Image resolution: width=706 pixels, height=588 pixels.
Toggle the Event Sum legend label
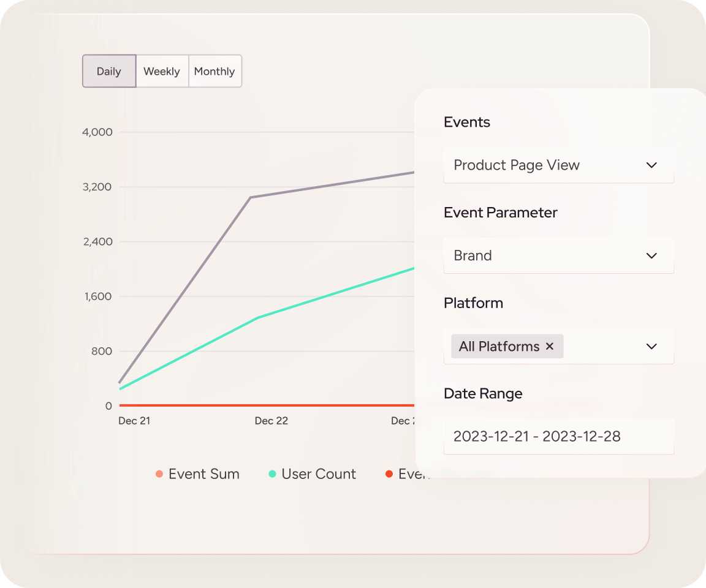[x=203, y=474]
